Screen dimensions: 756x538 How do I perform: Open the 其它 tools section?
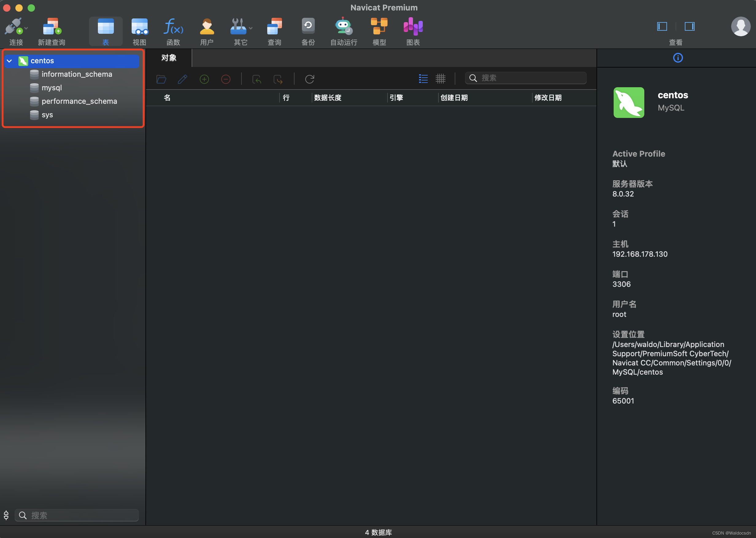point(239,31)
